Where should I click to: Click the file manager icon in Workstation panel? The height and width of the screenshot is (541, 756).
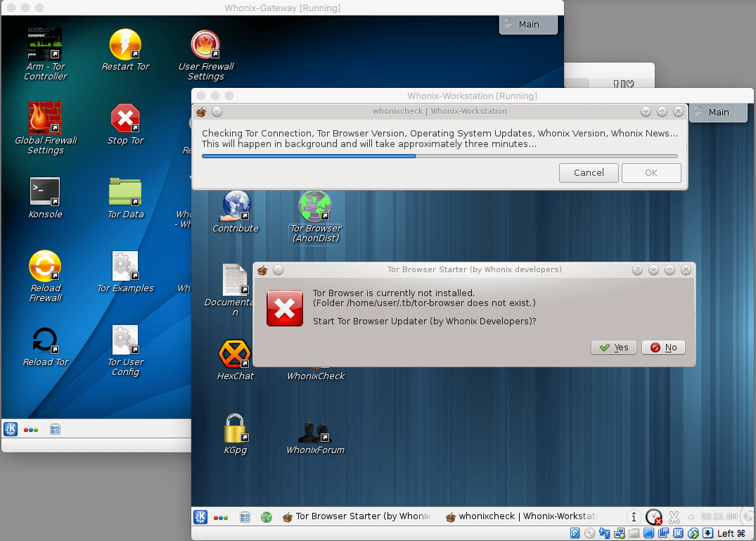245,517
